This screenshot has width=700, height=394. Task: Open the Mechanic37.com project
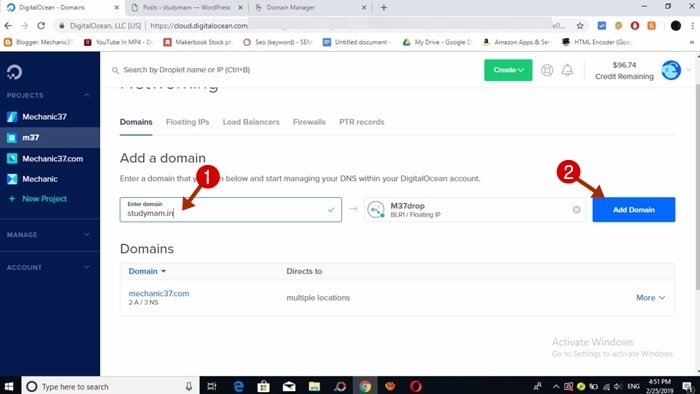52,158
